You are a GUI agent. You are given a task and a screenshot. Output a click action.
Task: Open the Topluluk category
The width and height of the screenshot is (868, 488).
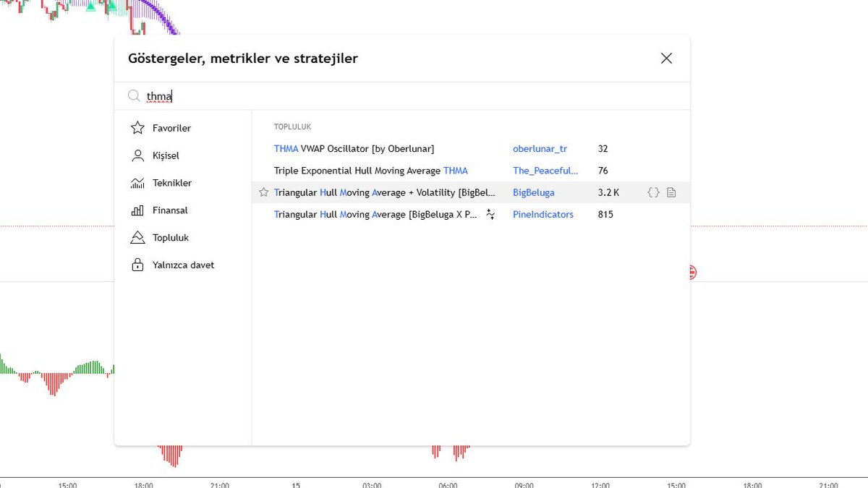pos(182,238)
